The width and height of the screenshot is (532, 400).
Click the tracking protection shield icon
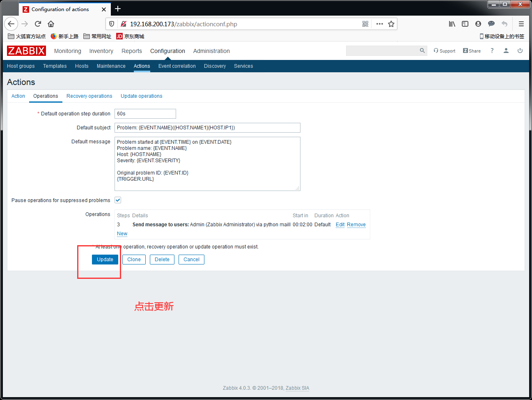point(111,24)
